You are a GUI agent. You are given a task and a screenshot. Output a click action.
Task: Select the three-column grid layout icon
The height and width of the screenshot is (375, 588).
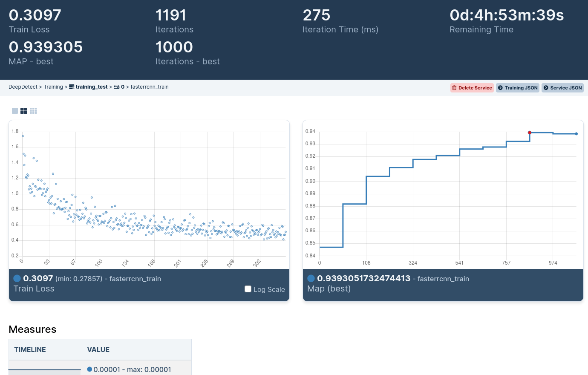pyautogui.click(x=33, y=111)
